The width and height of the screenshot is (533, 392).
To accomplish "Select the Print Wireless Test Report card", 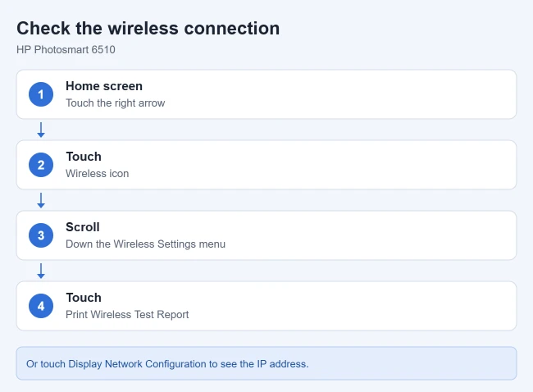I will pos(266,306).
